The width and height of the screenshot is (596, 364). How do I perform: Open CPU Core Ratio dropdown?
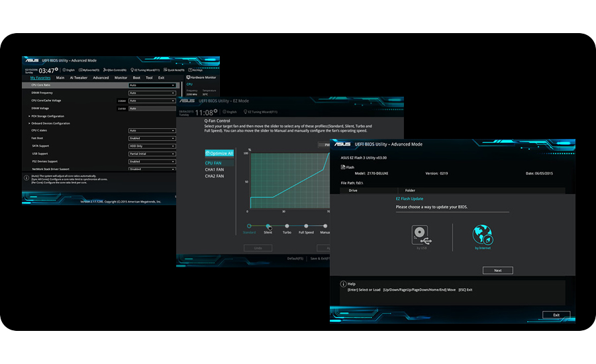(x=152, y=85)
